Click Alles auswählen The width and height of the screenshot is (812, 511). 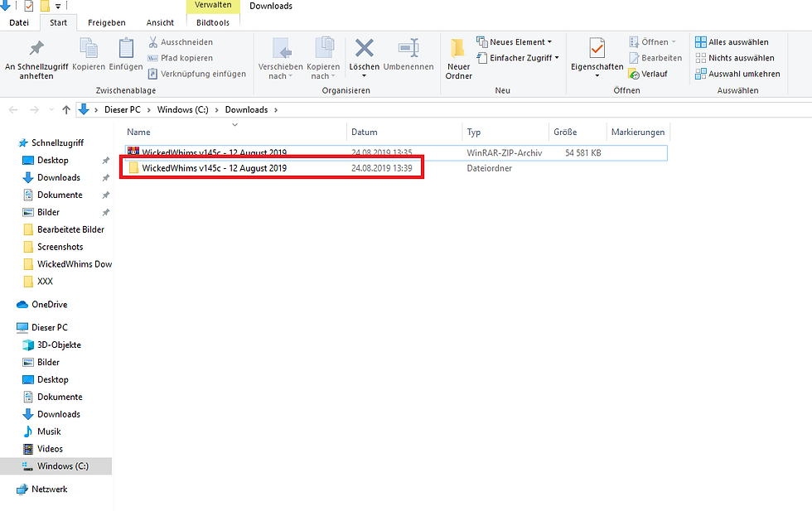[x=732, y=42]
